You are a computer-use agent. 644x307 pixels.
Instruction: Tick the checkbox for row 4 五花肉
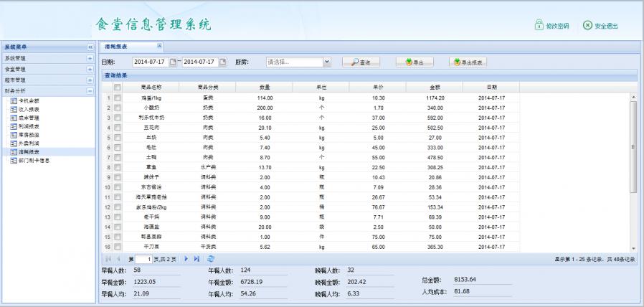[x=117, y=127]
